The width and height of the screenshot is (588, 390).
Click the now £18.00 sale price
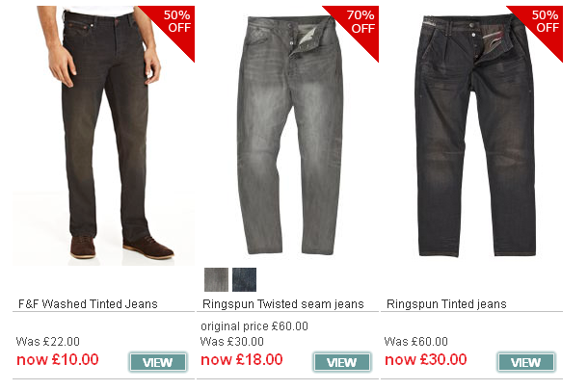(x=242, y=359)
